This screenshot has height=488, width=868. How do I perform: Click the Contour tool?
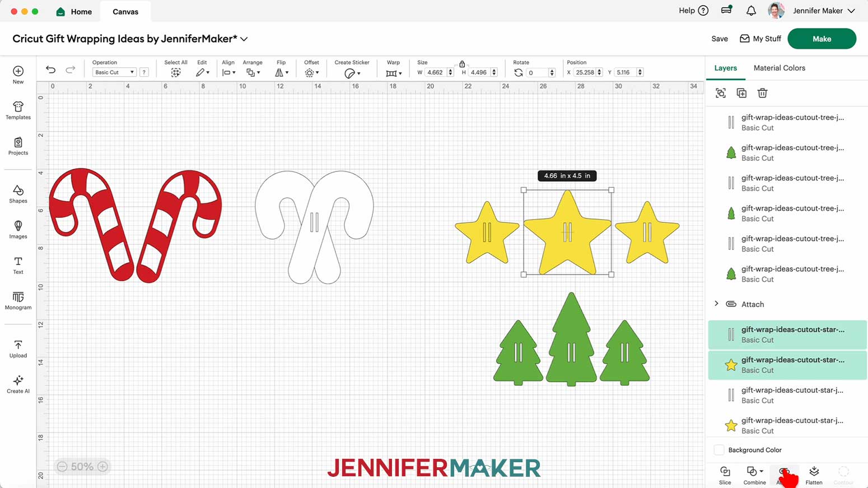[843, 475]
